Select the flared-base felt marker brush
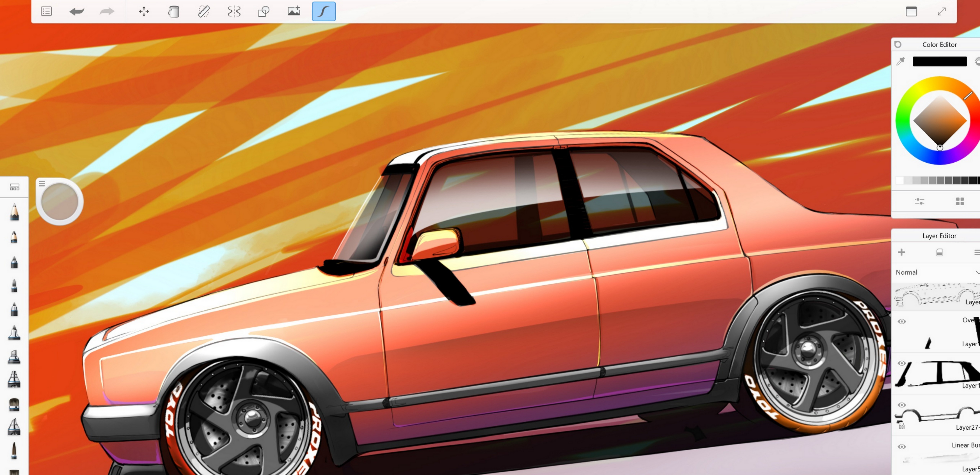980x475 pixels. (14, 332)
